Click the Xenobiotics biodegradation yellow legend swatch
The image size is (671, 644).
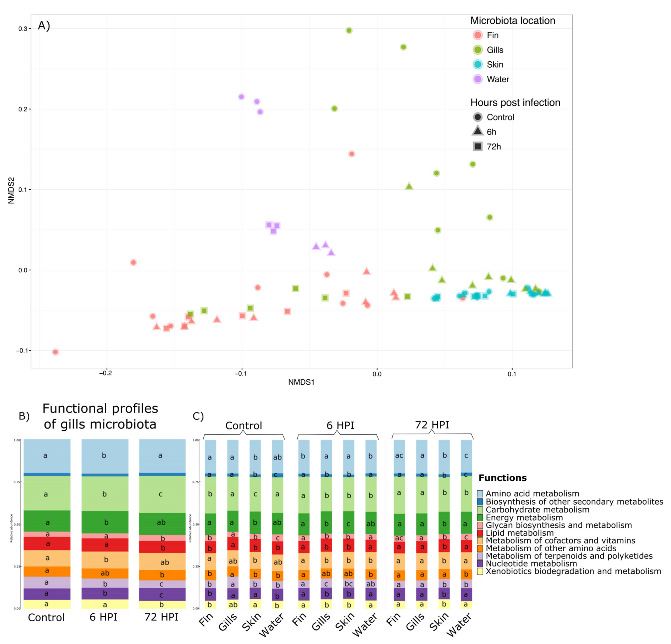480,571
